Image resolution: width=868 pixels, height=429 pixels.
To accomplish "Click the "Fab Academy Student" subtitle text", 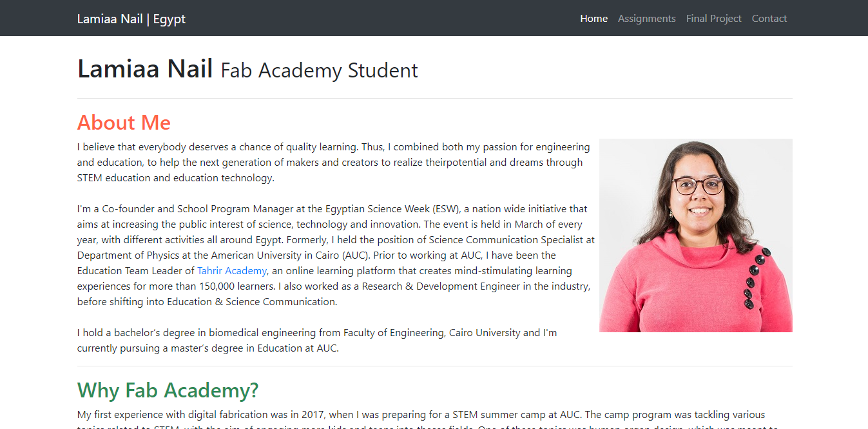I will [x=319, y=70].
